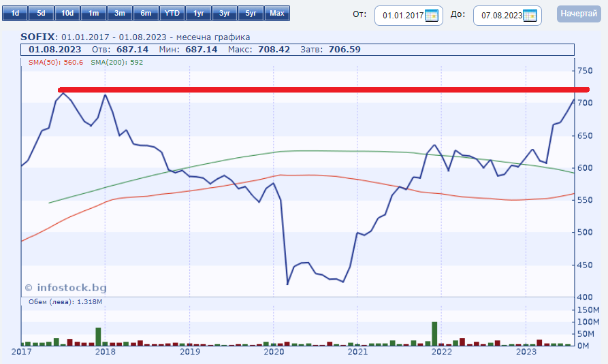This screenshot has width=608, height=364.
Task: Select the 1d time range button
Action: coord(15,13)
